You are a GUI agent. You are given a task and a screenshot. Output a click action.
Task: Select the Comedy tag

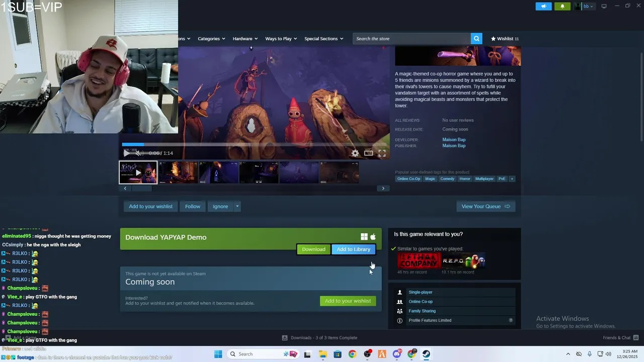point(447,179)
